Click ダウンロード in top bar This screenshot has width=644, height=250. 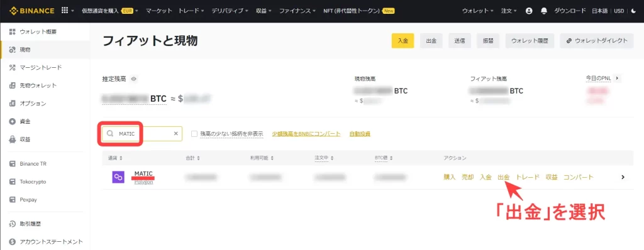[570, 11]
